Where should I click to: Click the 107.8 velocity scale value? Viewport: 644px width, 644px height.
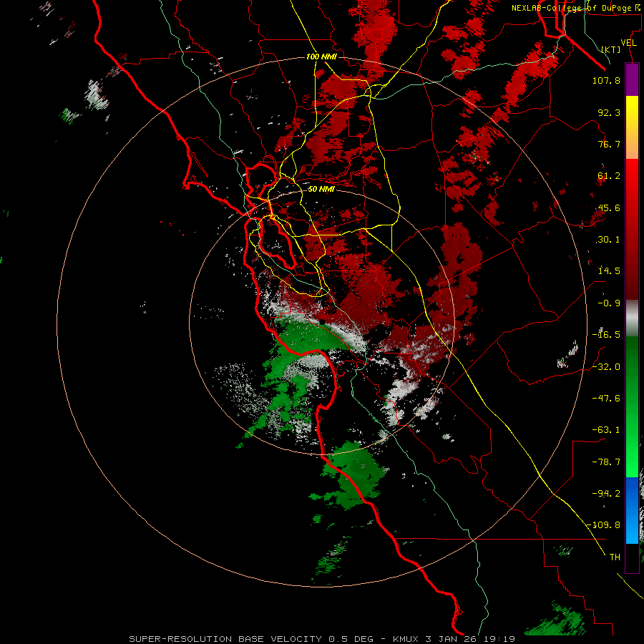tap(606, 80)
